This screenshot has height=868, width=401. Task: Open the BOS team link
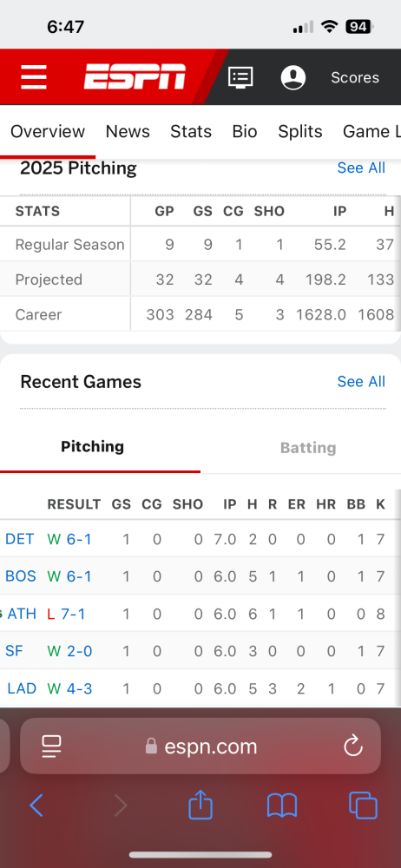point(21,576)
